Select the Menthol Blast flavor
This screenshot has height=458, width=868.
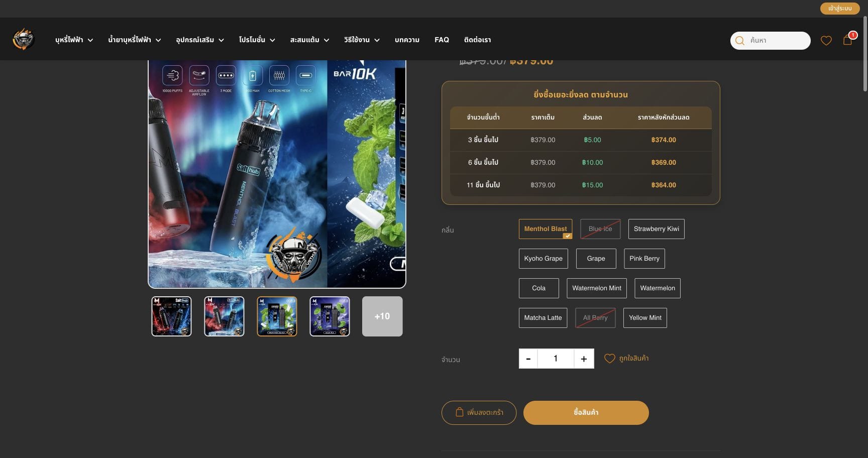[546, 229]
